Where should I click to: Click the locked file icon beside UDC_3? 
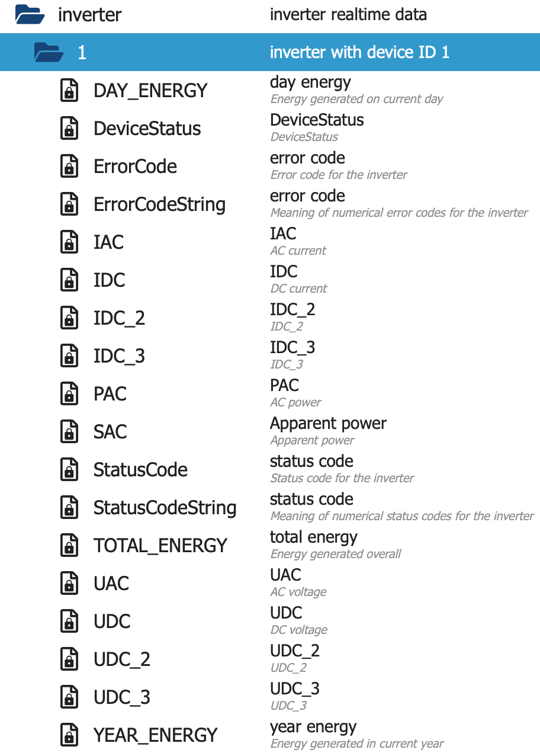point(69,697)
